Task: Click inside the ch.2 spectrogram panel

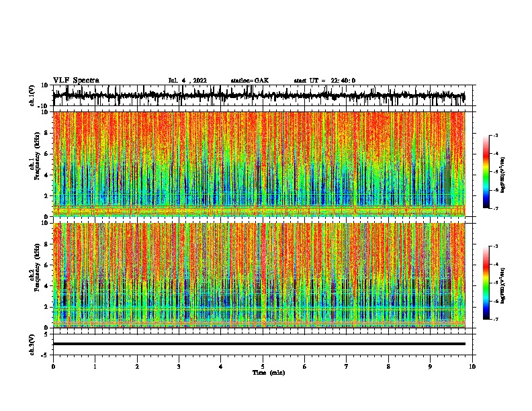Action: (x=259, y=275)
